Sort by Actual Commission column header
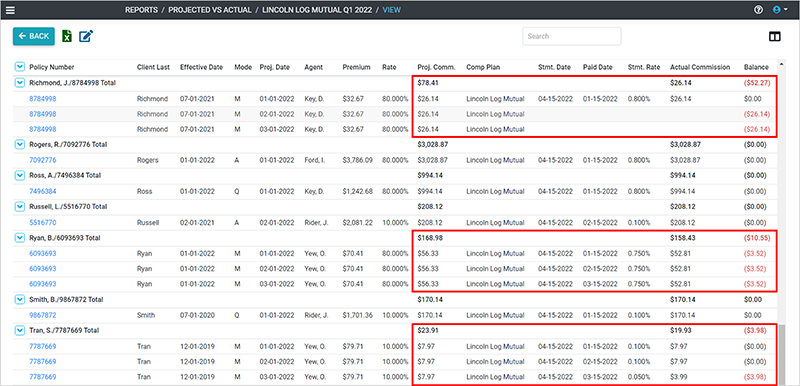800x386 pixels. (x=700, y=67)
